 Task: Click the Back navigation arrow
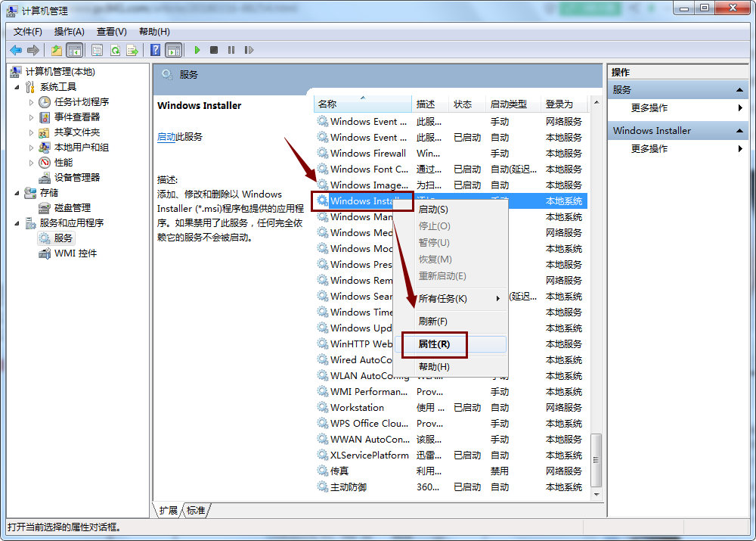[17, 50]
